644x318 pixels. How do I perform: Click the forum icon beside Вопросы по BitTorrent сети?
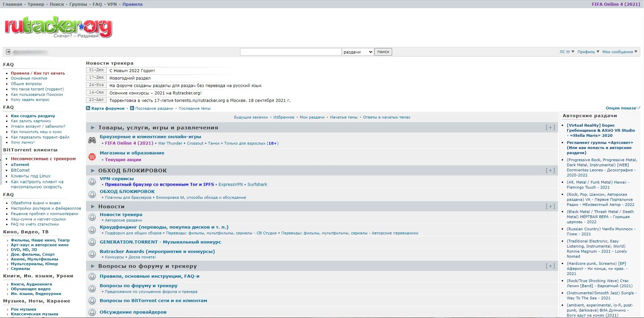pos(92,301)
